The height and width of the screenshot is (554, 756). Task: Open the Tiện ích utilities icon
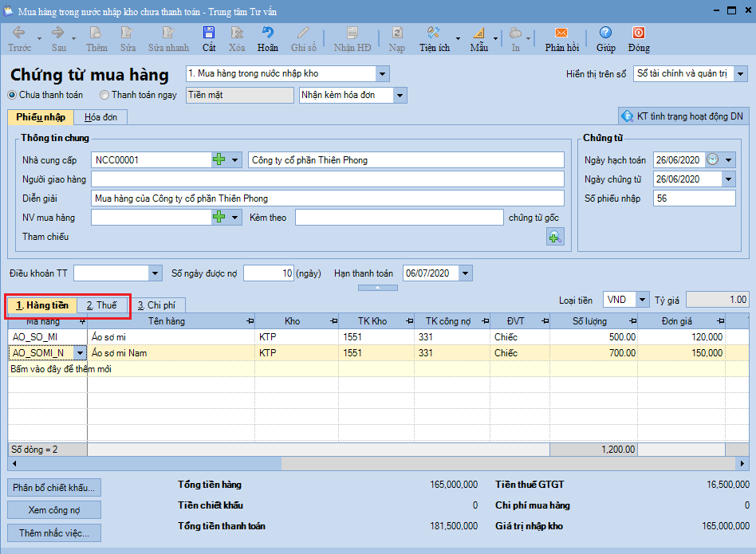click(433, 33)
